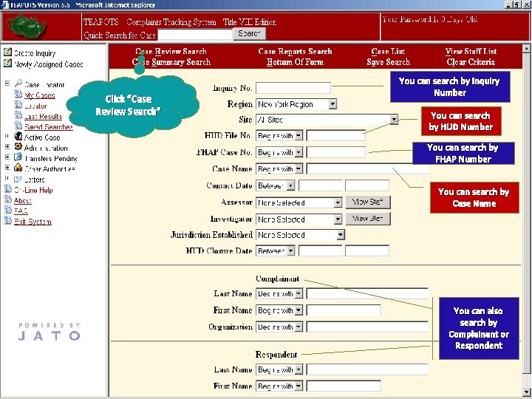Click the About link
The image size is (532, 399).
tap(23, 200)
